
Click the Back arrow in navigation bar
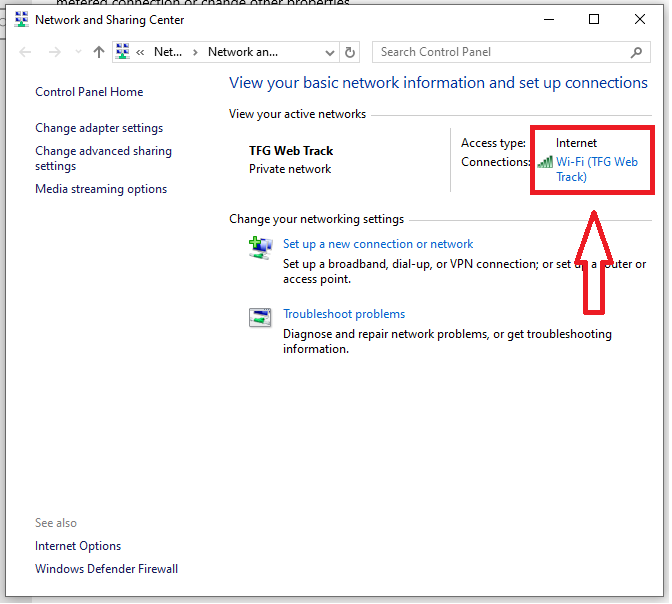pyautogui.click(x=27, y=52)
